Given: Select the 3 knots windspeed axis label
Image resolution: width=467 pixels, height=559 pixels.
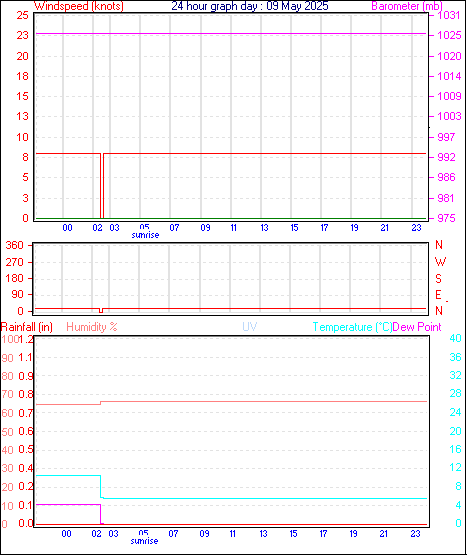Looking at the screenshot, I should click(25, 198).
